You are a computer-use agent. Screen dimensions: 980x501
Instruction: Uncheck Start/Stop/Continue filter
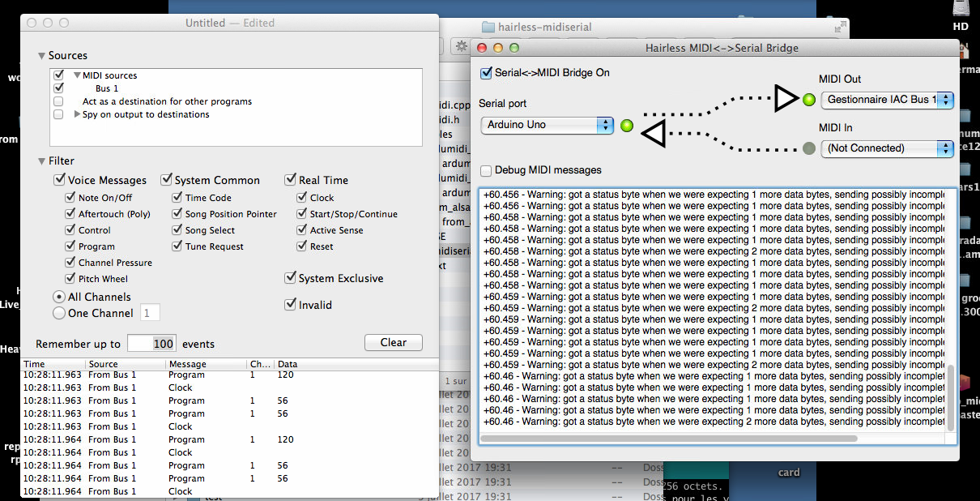(302, 213)
